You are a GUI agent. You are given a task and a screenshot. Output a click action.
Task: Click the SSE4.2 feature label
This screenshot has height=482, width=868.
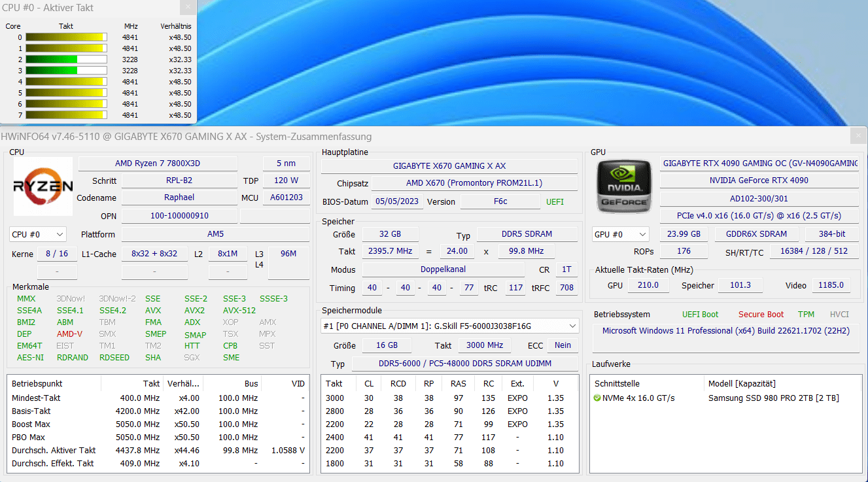point(113,311)
